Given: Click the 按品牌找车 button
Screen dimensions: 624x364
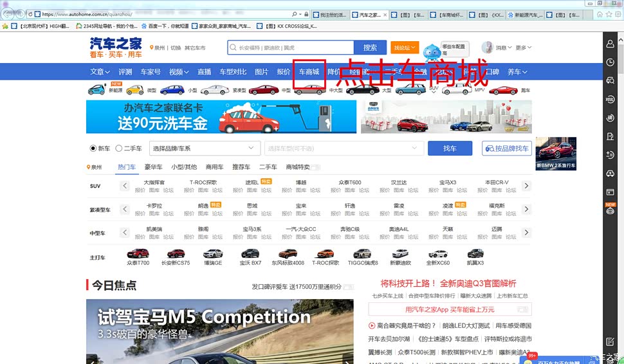Looking at the screenshot, I should tap(507, 148).
